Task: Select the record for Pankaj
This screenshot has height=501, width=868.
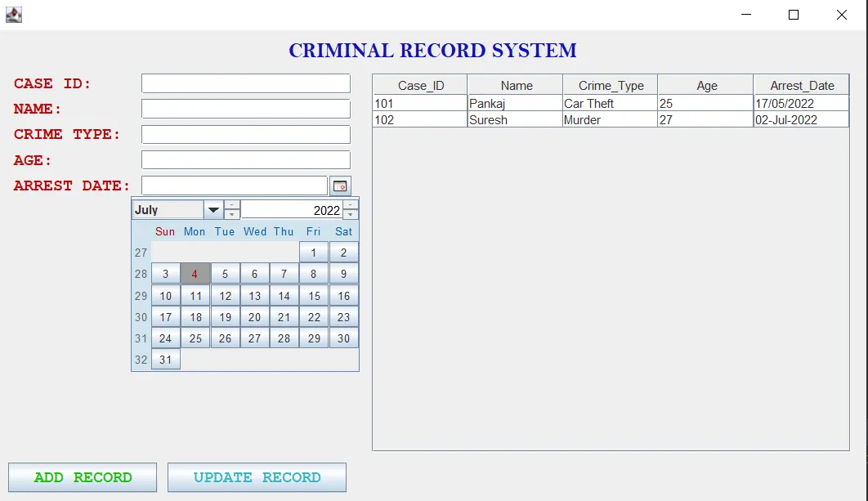Action: click(x=515, y=103)
